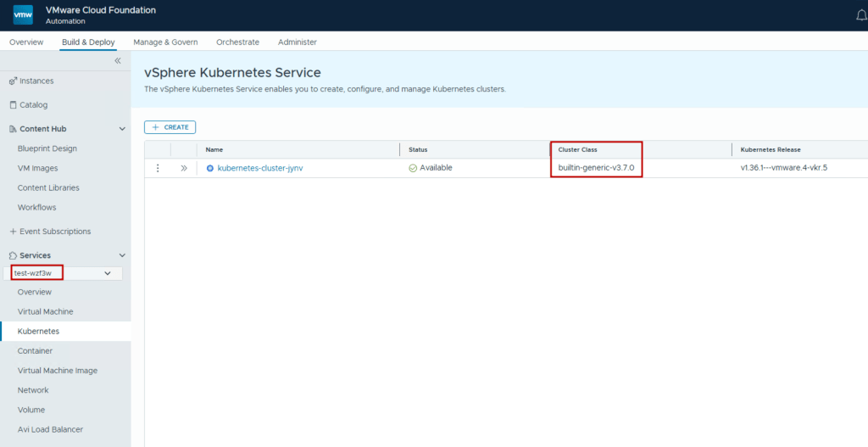Click the green Available status checkmark icon
The image size is (868, 447).
pyautogui.click(x=413, y=169)
